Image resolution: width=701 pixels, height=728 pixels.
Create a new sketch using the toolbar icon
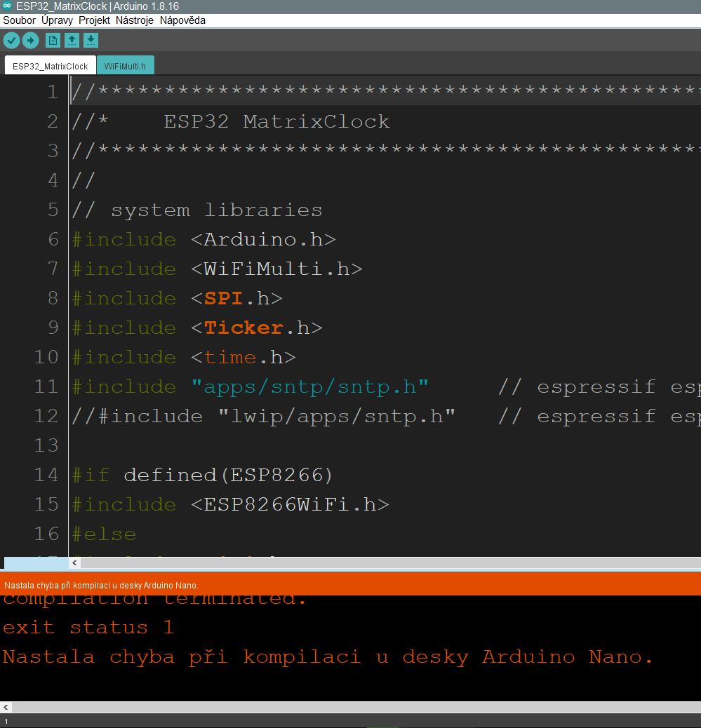coord(53,41)
